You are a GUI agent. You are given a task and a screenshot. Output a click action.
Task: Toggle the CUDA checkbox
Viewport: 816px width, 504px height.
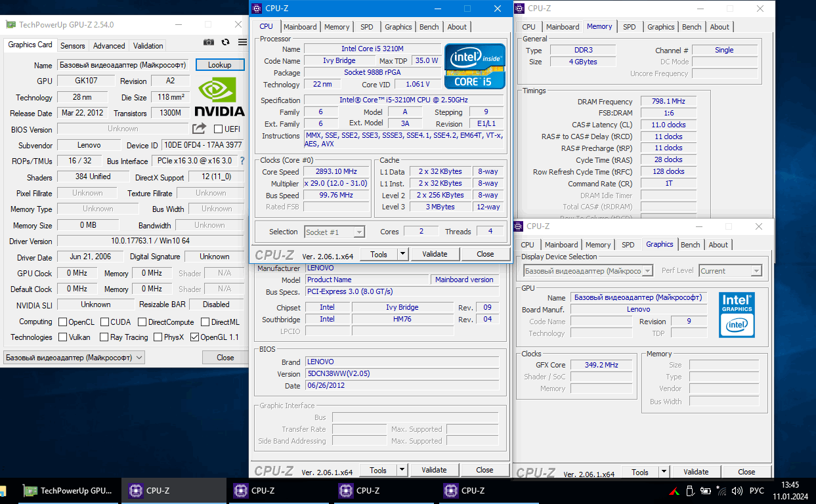105,322
